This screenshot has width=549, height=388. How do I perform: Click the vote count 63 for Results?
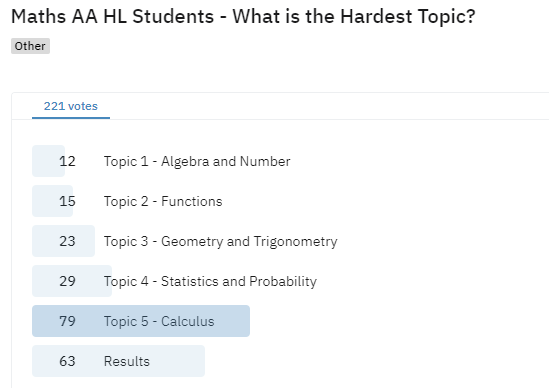point(67,361)
